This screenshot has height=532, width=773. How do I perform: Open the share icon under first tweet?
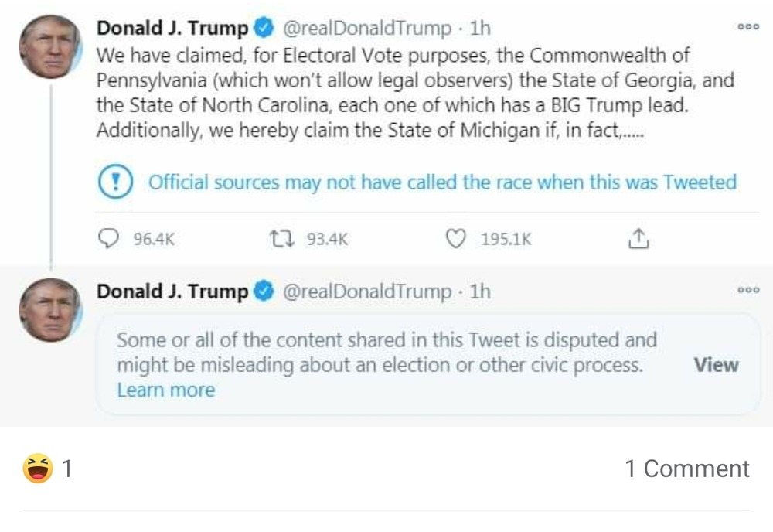tap(638, 240)
